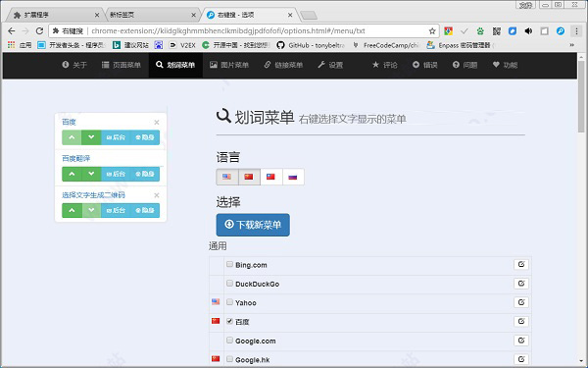Toggle 后台 for 选择文字生成二维码
588x368 pixels.
(116, 210)
